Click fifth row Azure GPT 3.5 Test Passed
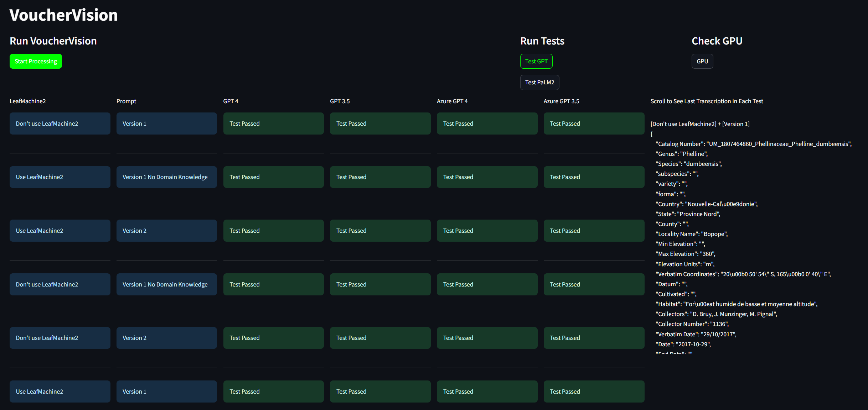The height and width of the screenshot is (410, 868). (594, 338)
